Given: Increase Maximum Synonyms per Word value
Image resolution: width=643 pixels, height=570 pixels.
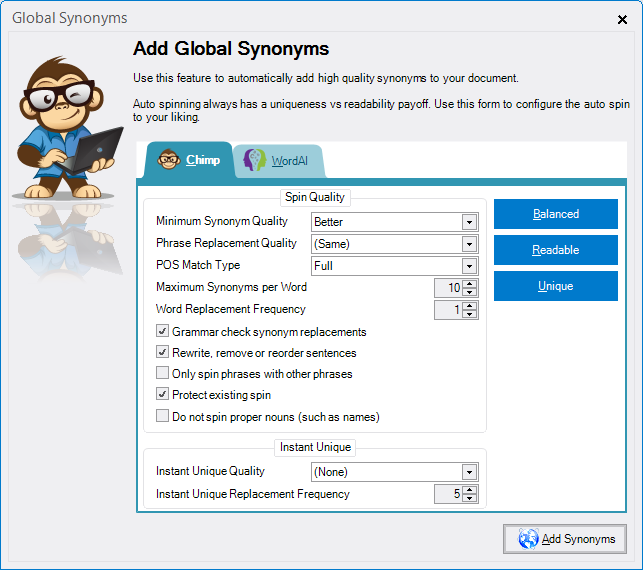Looking at the screenshot, I should point(470,284).
